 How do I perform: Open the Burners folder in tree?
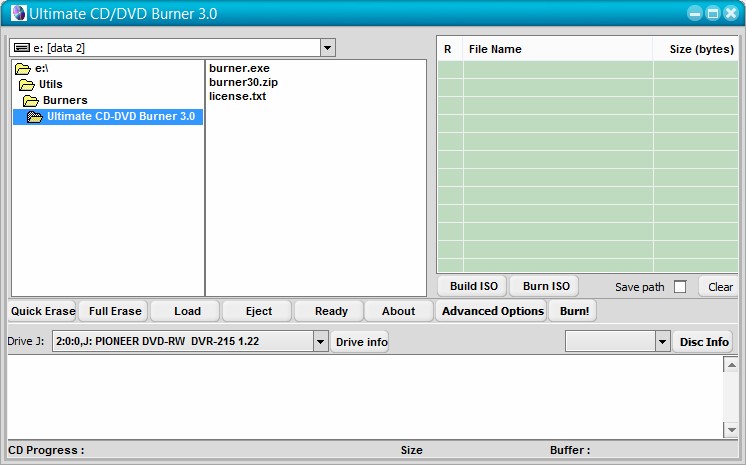pyautogui.click(x=65, y=100)
